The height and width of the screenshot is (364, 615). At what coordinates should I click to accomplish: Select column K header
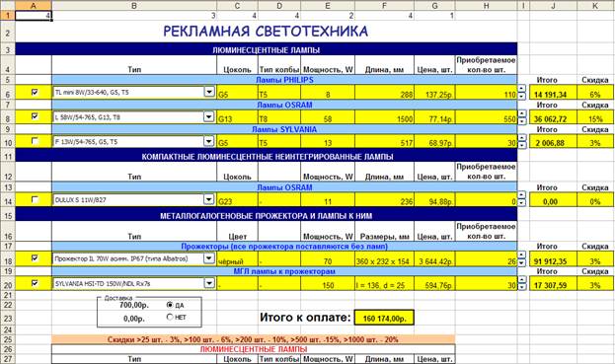coord(595,6)
